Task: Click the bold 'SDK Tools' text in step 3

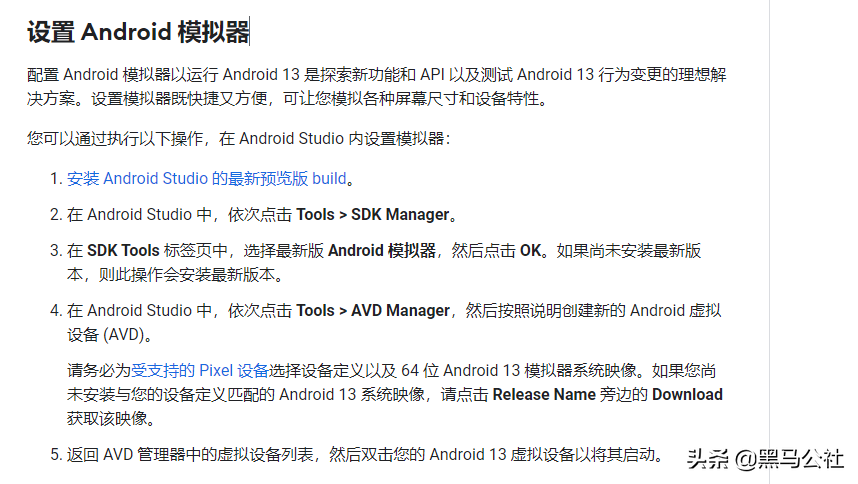Action: tap(123, 250)
